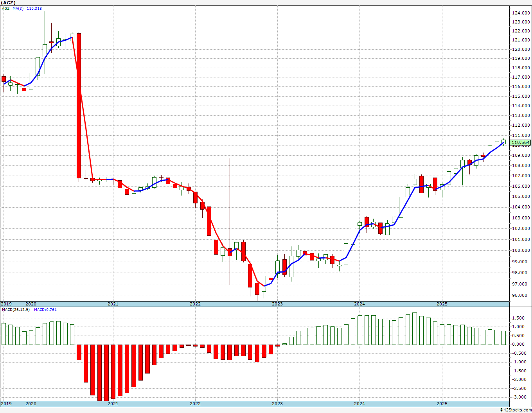532x413 pixels.
Task: Click 2023 on the MACD panel time axis
Action: click(x=277, y=404)
